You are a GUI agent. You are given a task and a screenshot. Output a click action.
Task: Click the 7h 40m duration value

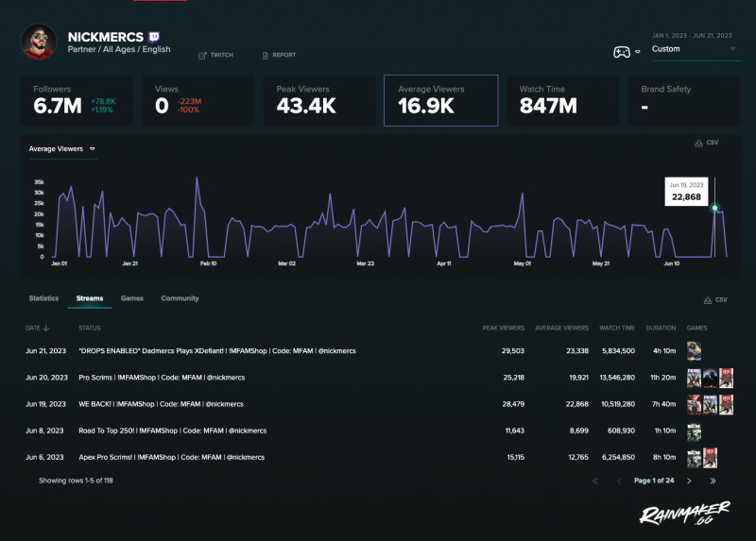pyautogui.click(x=664, y=404)
